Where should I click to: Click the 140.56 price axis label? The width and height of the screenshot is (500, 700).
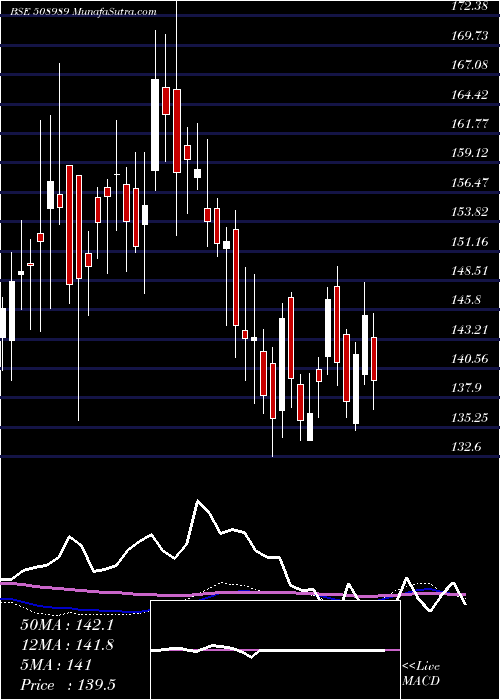point(470,358)
